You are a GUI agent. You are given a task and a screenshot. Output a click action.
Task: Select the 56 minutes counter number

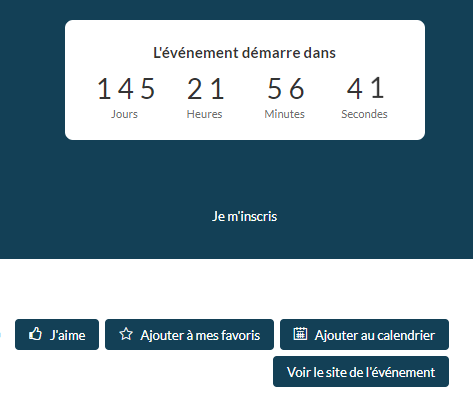[x=286, y=89]
